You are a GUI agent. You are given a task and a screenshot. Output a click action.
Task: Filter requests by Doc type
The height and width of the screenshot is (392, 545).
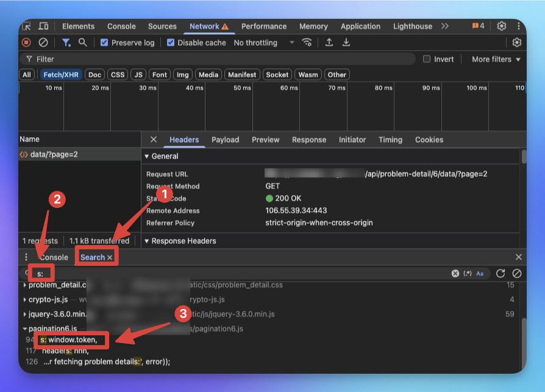(x=94, y=75)
